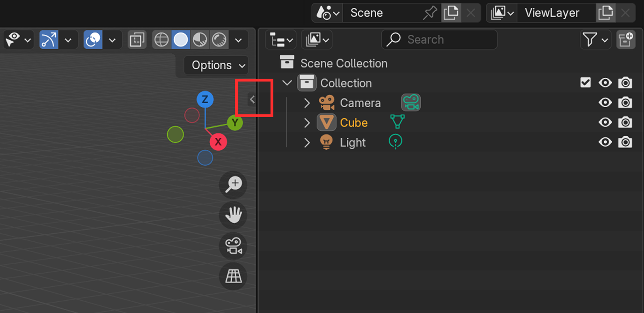Hide Cube in viewport with eye
The width and height of the screenshot is (644, 313).
[x=605, y=122]
